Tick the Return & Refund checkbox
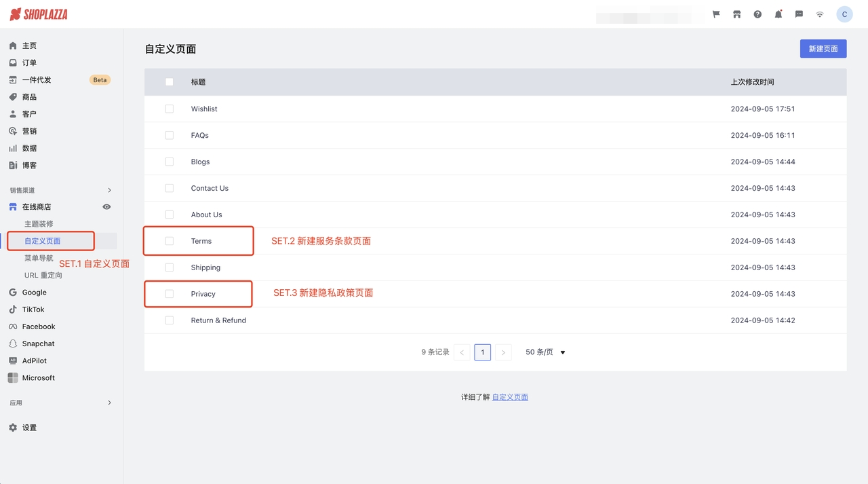The width and height of the screenshot is (868, 484). 170,320
